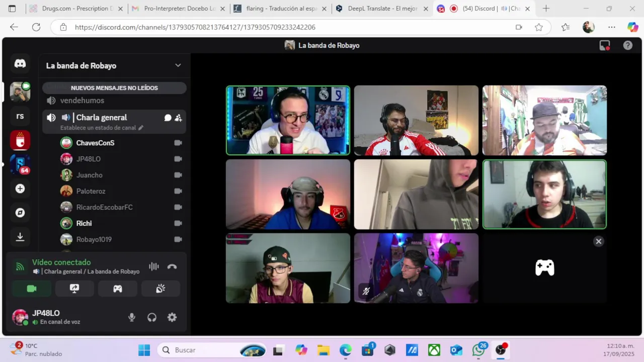Image resolution: width=644 pixels, height=362 pixels.
Task: Focus video of man with glasses and microphone
Action: tap(288, 120)
